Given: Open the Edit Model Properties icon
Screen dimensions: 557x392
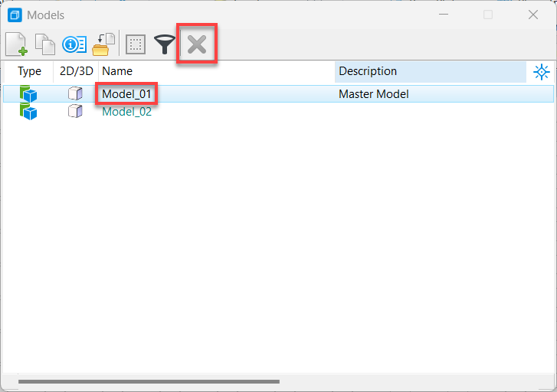Looking at the screenshot, I should point(74,44).
